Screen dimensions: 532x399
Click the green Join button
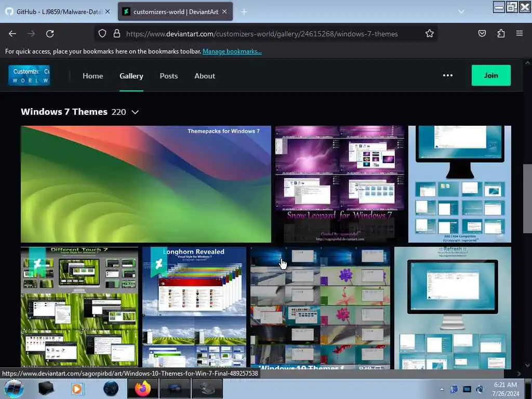pos(491,75)
